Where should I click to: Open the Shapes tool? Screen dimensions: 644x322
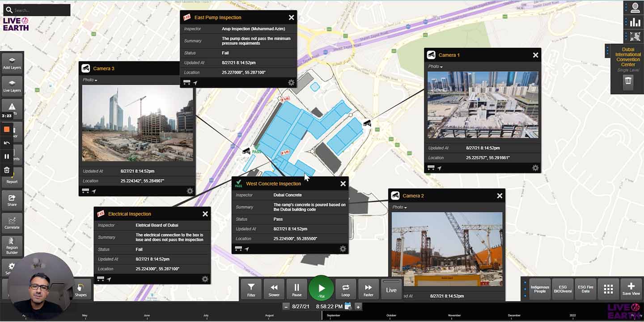coord(81,290)
